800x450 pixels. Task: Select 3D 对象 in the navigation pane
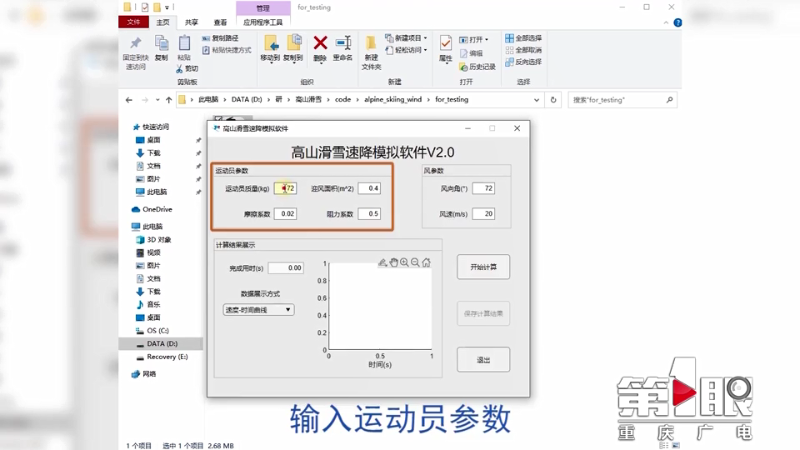pos(154,239)
